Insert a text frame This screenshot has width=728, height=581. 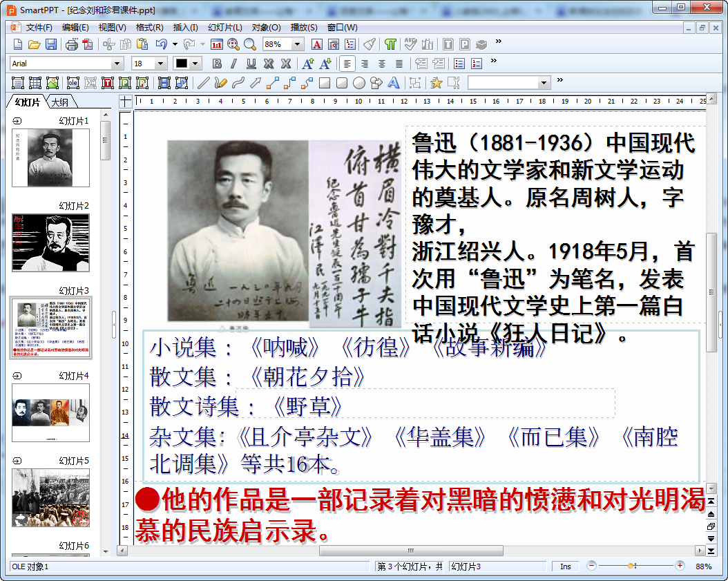pos(18,83)
